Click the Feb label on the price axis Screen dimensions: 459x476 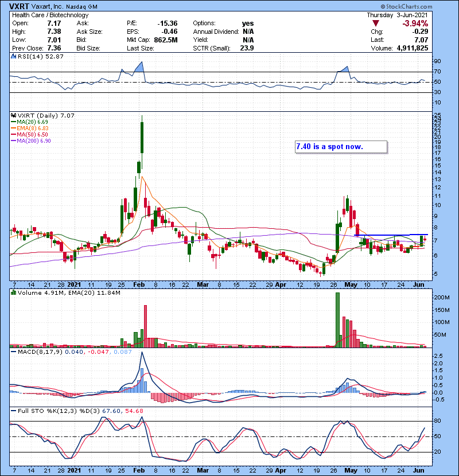click(x=139, y=285)
